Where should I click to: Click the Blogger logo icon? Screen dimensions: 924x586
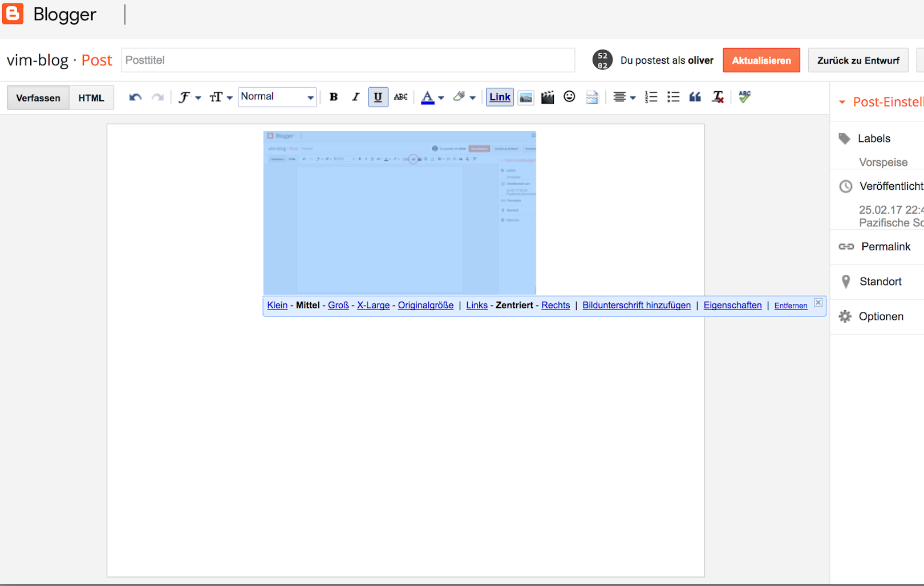pos(13,14)
